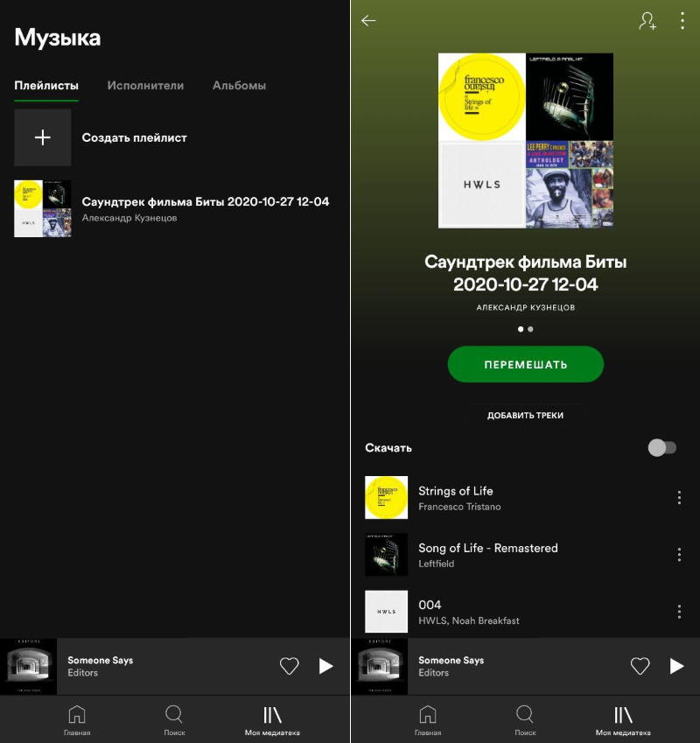Open Поиск in left screen
The image size is (700, 743).
[174, 719]
